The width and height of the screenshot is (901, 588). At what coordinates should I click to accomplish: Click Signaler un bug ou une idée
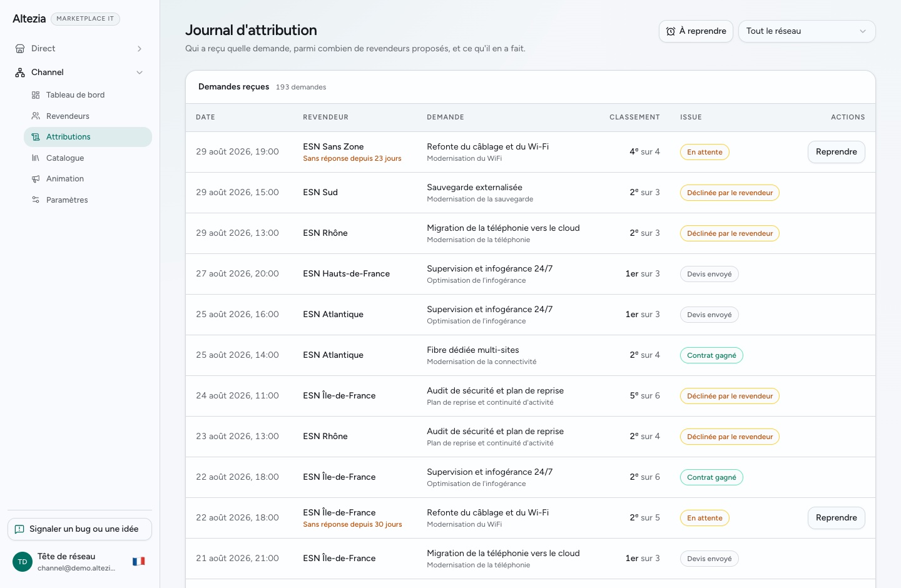coord(79,529)
